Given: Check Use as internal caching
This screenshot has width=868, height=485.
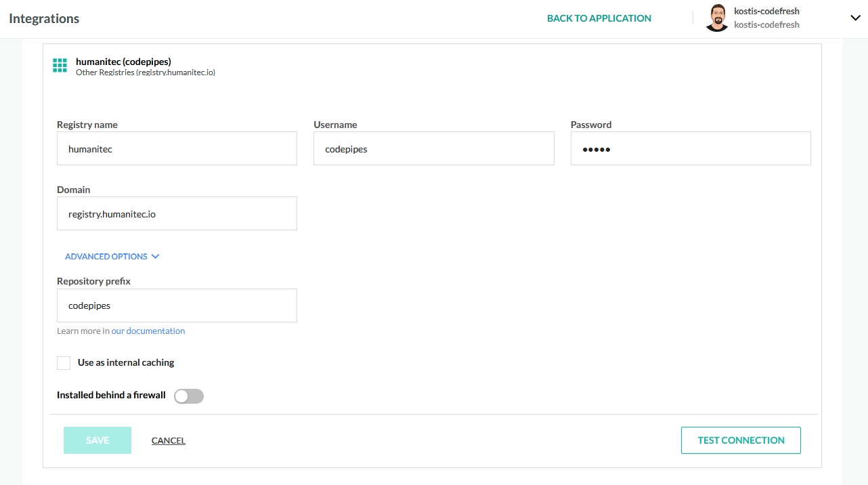Looking at the screenshot, I should 64,363.
